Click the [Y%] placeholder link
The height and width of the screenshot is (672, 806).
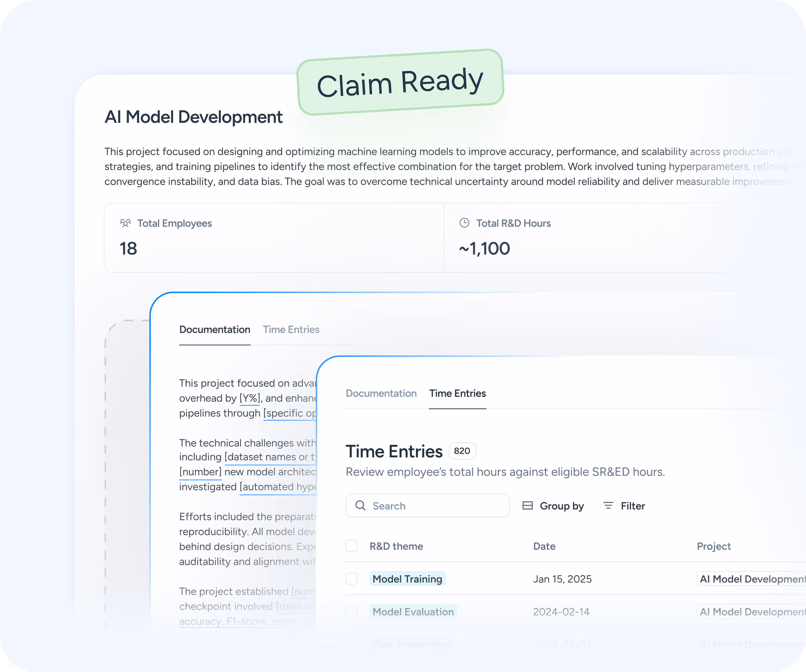pyautogui.click(x=250, y=398)
